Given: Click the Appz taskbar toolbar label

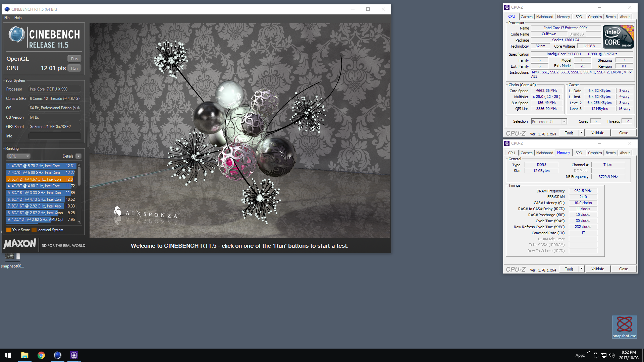Looking at the screenshot, I should (580, 356).
